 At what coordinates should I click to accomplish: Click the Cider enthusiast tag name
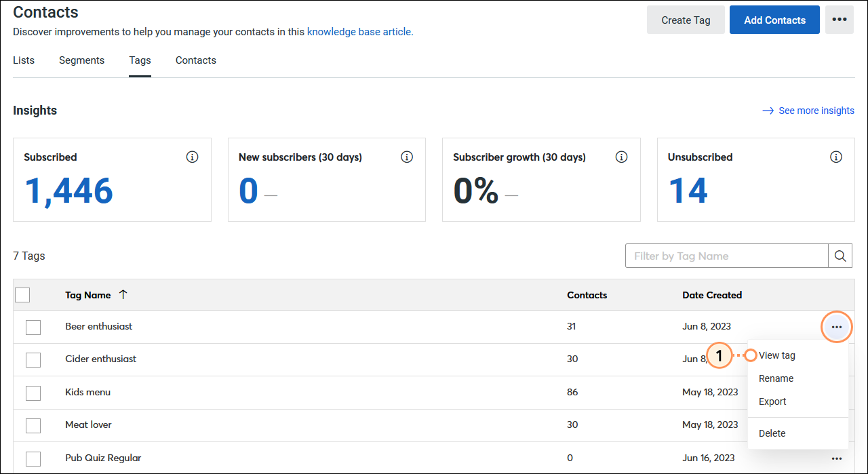(101, 359)
